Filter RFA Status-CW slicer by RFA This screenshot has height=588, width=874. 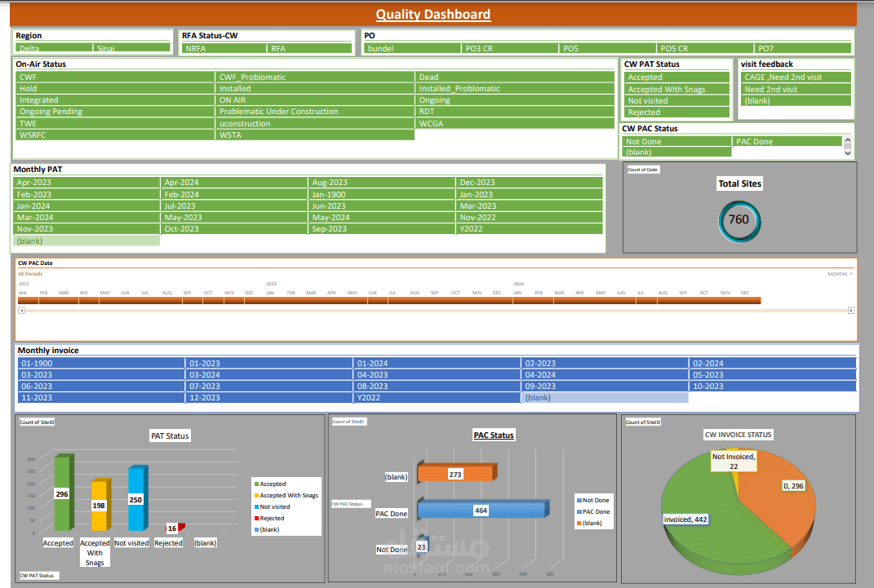309,48
